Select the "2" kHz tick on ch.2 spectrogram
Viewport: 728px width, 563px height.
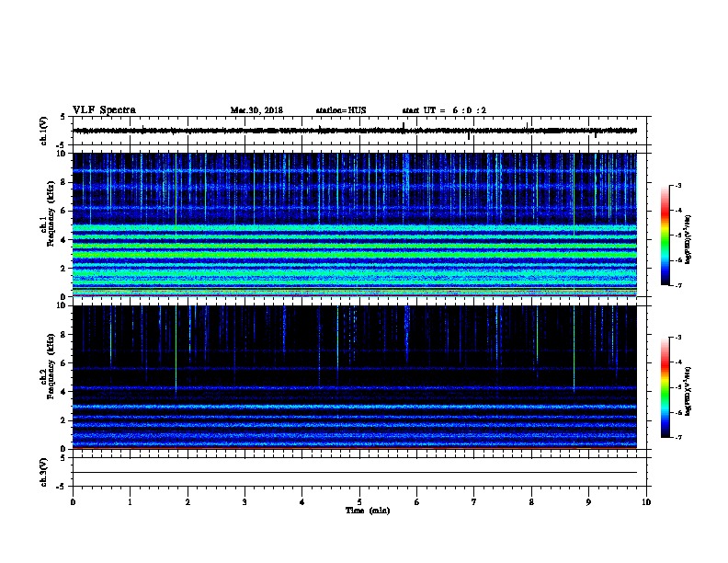(x=64, y=420)
